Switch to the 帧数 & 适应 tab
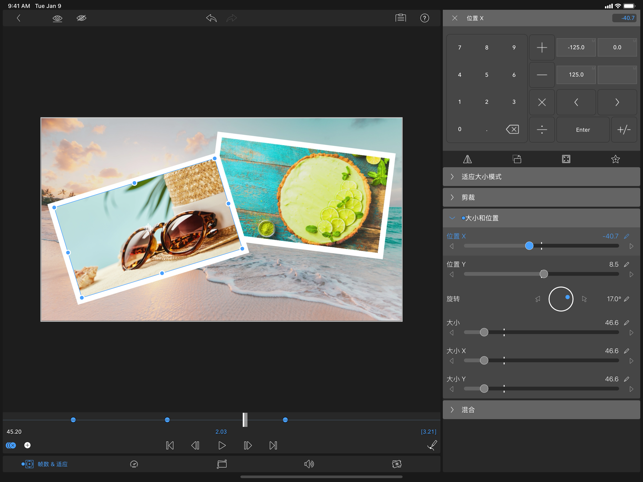 point(45,464)
